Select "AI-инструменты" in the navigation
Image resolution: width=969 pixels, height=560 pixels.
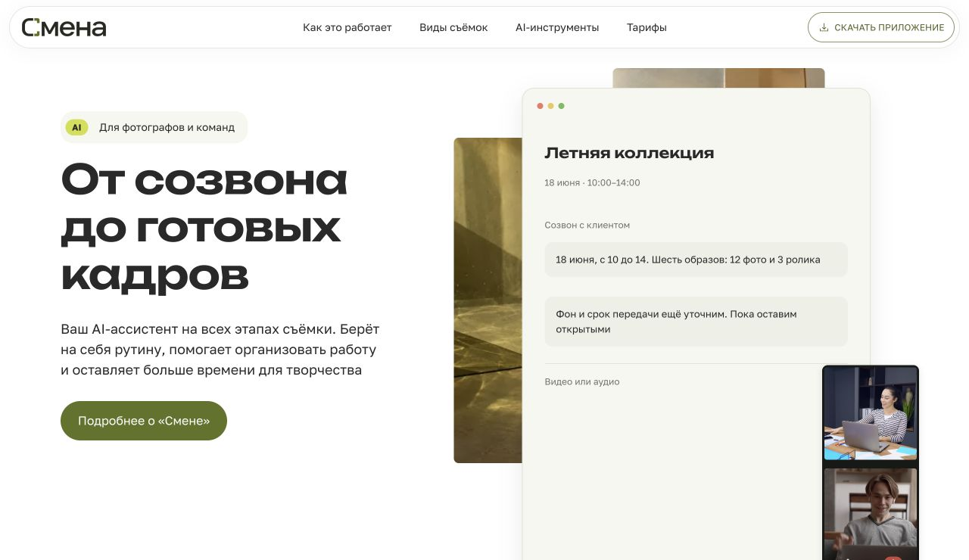pyautogui.click(x=557, y=28)
